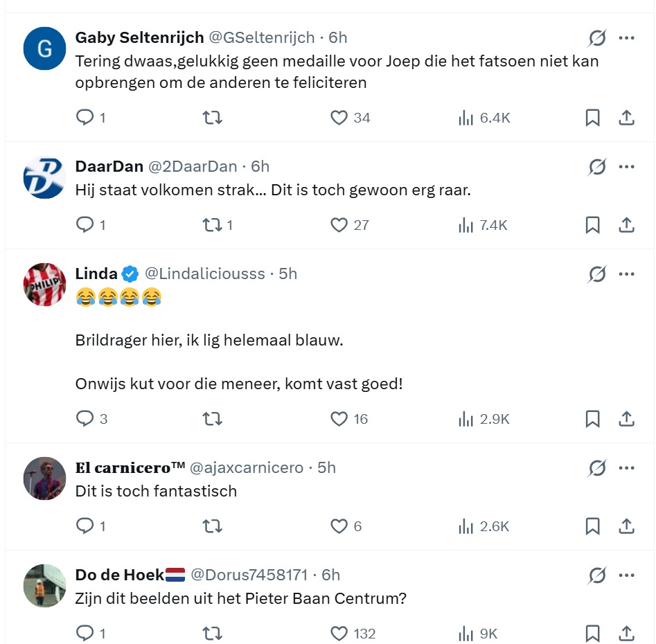
Task: Open more options on DaarDan's tweet
Action: point(627,167)
